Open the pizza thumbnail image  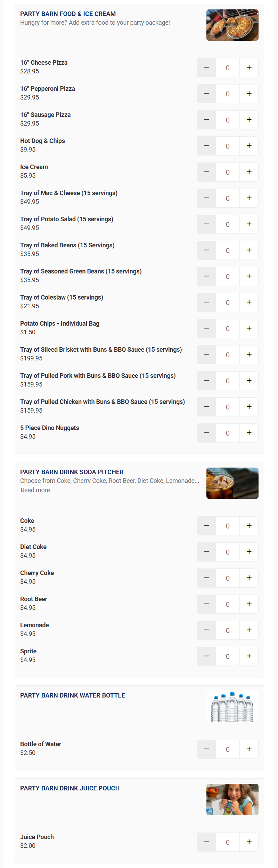[x=232, y=25]
